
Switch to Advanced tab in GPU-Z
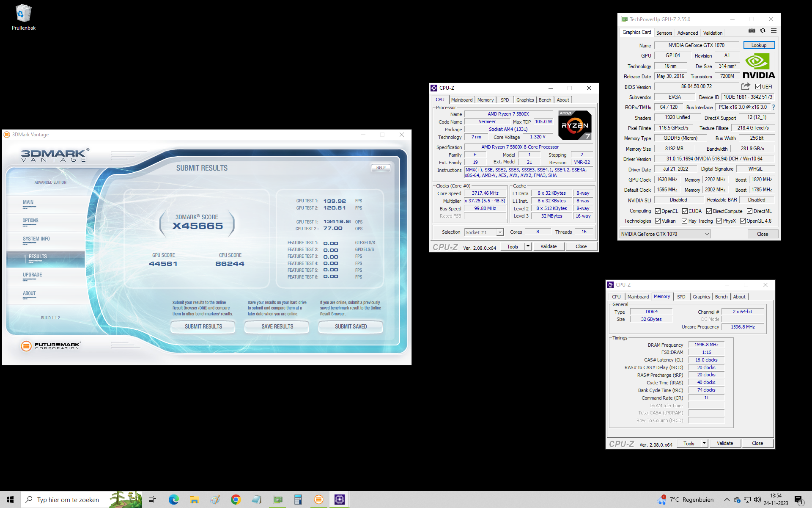[x=688, y=33]
